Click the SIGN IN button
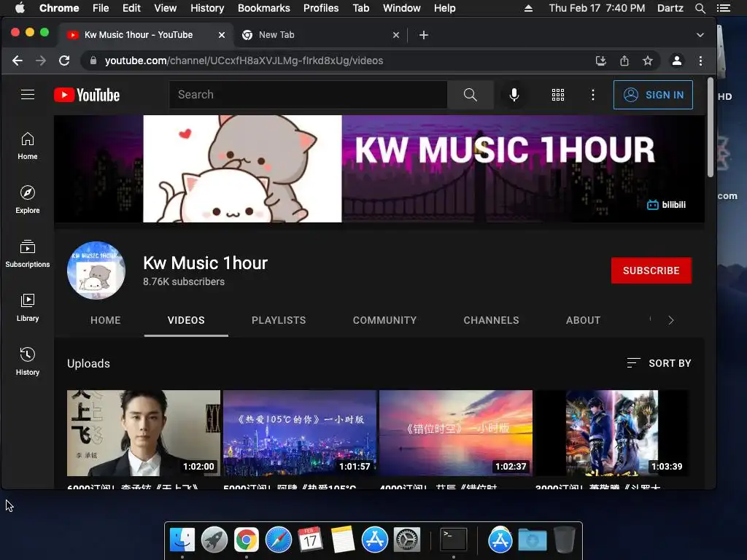 653,95
